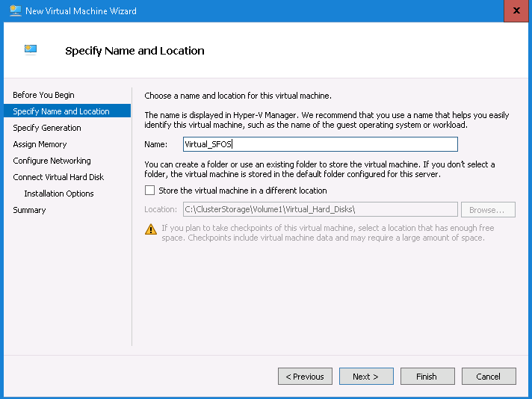Select the Specify Name and Location step

tap(61, 111)
